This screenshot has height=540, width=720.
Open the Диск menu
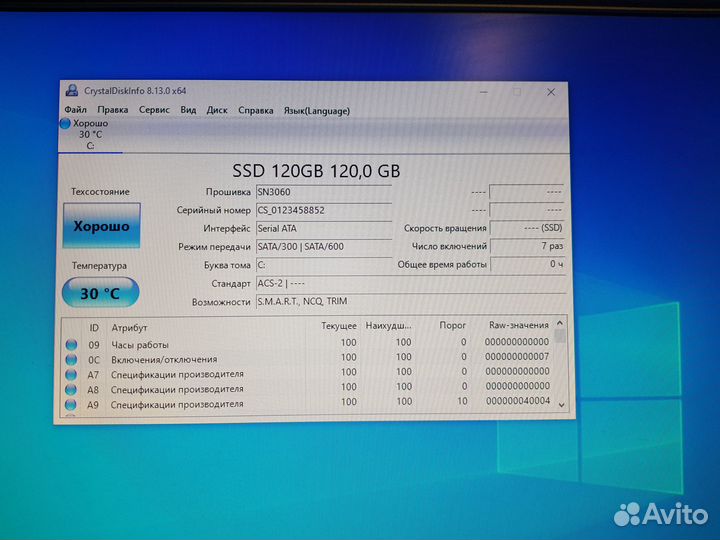click(x=217, y=110)
